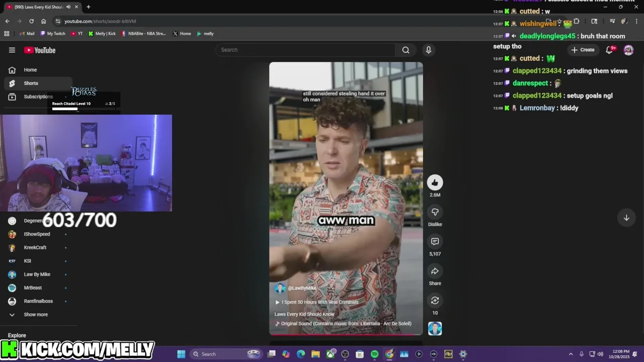Open the Mail bookmark
The image size is (644, 362).
(27, 34)
